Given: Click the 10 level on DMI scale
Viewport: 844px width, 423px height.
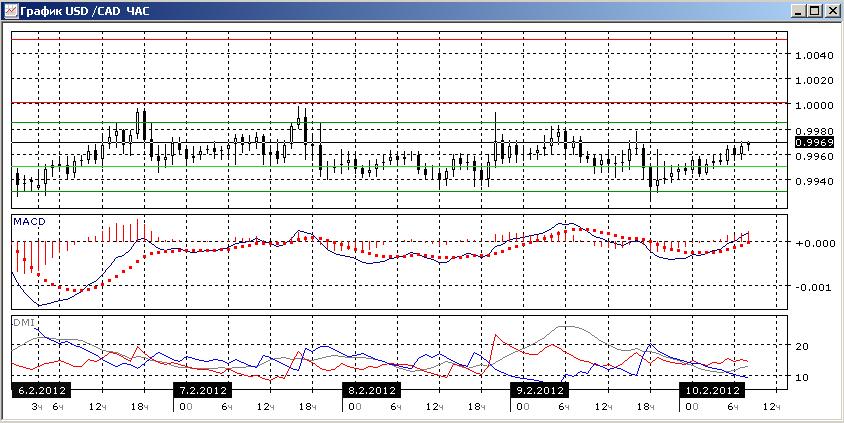Looking at the screenshot, I should tap(802, 376).
